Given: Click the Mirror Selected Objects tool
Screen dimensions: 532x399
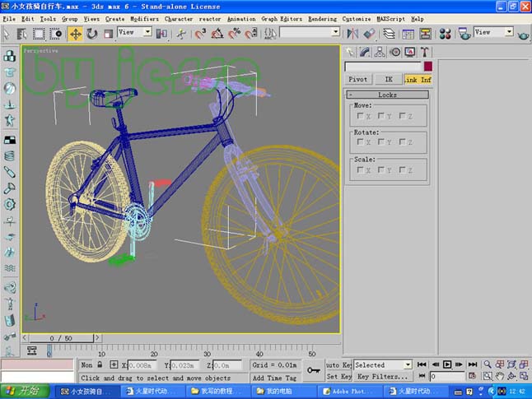Looking at the screenshot, I should 352,34.
